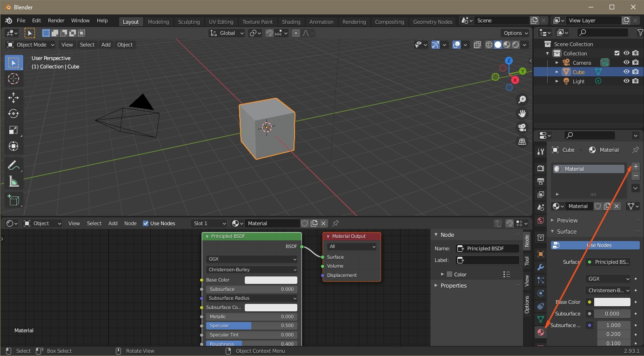Image resolution: width=644 pixels, height=356 pixels.
Task: Activate the 3D Cursor tool
Action: pyautogui.click(x=13, y=79)
